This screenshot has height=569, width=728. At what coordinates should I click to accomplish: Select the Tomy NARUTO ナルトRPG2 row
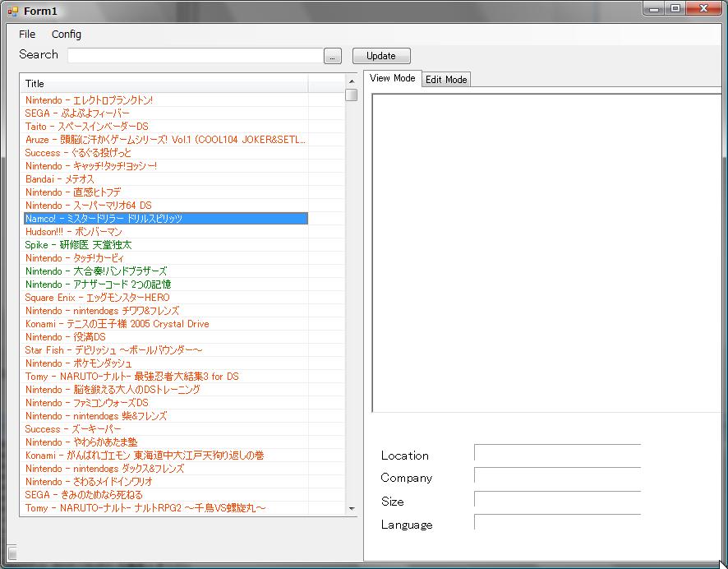(x=166, y=508)
